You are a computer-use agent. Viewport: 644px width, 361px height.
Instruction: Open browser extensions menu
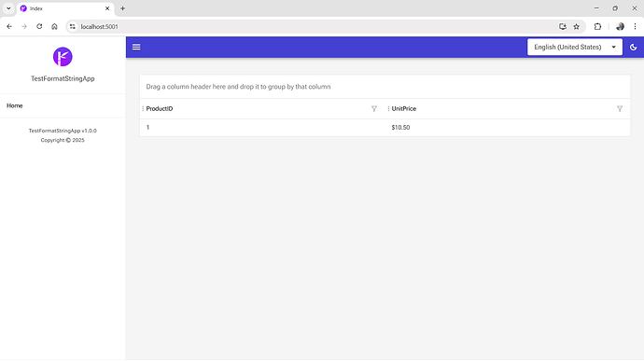(597, 26)
